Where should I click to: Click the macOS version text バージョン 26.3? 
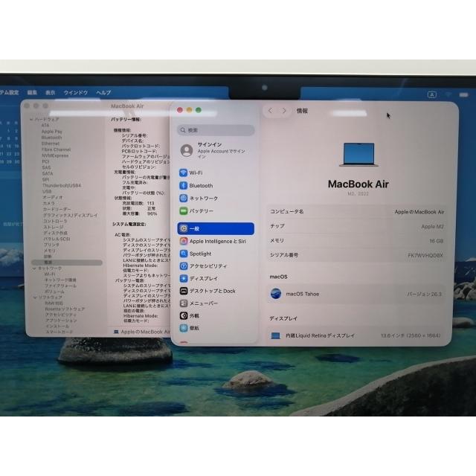(424, 295)
